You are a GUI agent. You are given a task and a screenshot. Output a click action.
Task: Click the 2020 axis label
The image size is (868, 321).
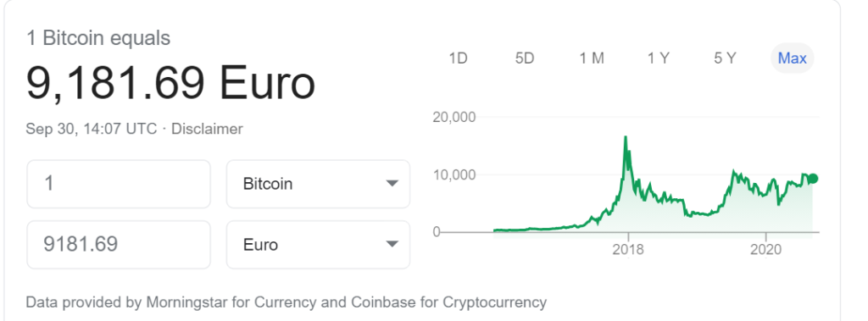click(766, 250)
